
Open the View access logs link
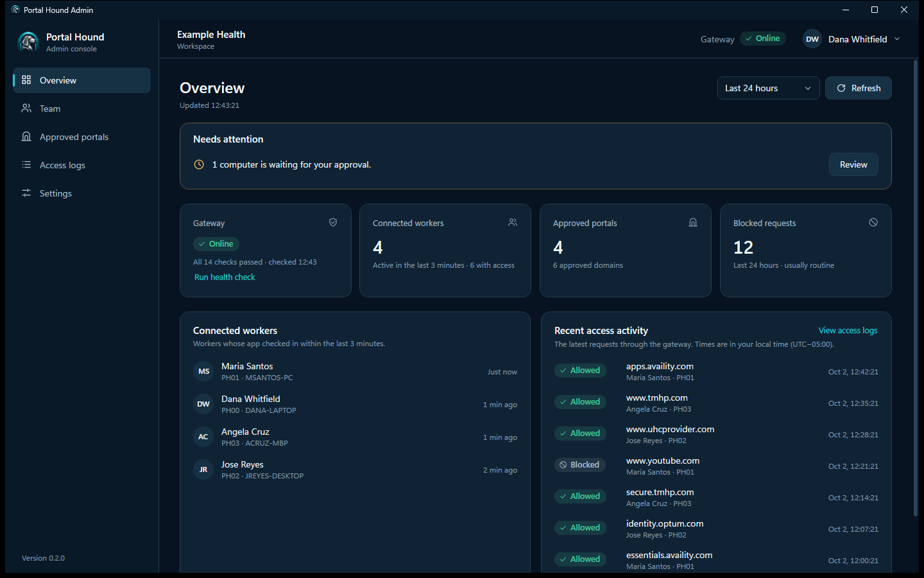click(848, 330)
